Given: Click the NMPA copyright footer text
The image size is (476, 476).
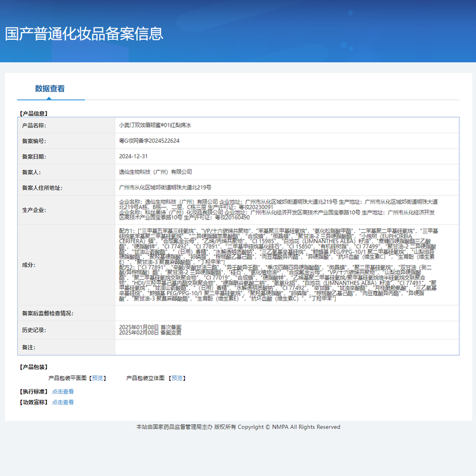Looking at the screenshot, I should (x=238, y=427).
